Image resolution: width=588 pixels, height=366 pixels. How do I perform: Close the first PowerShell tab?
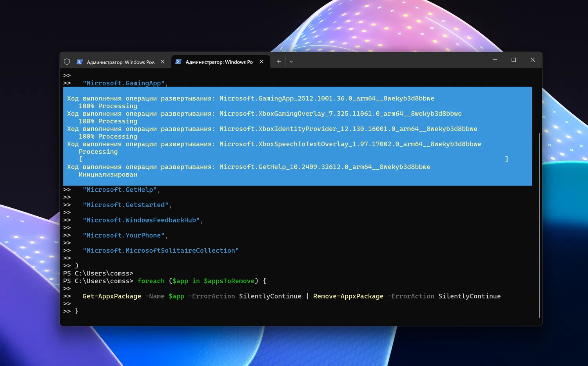(x=163, y=62)
